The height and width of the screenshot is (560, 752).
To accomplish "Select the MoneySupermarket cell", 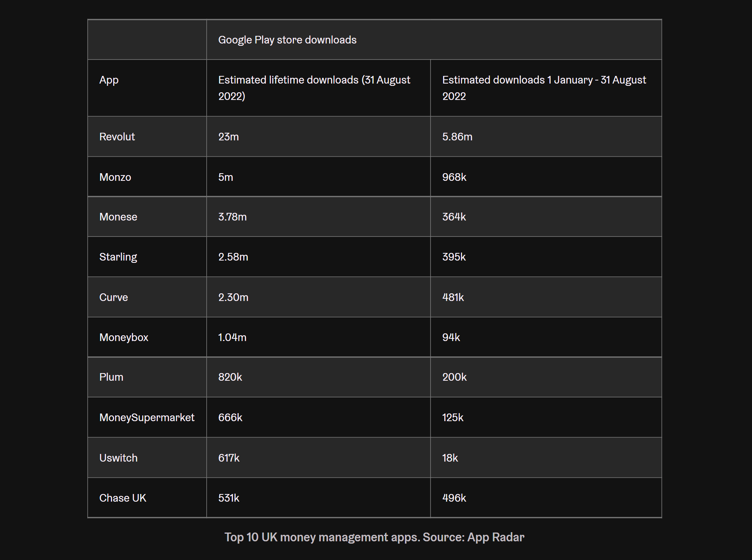I will [147, 417].
